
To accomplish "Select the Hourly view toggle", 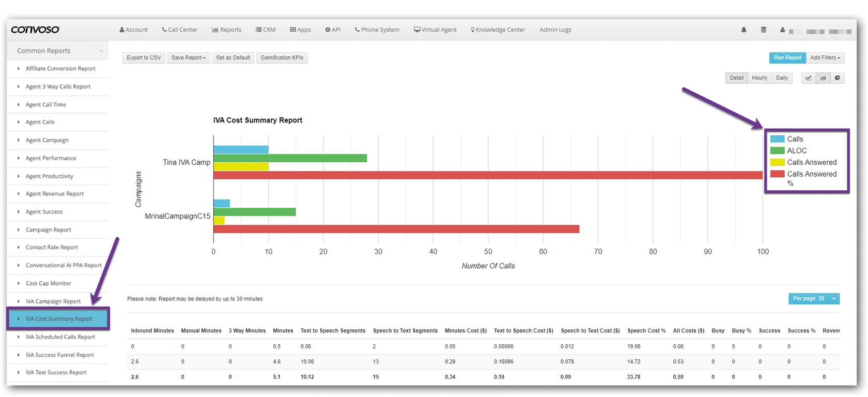I will point(760,78).
